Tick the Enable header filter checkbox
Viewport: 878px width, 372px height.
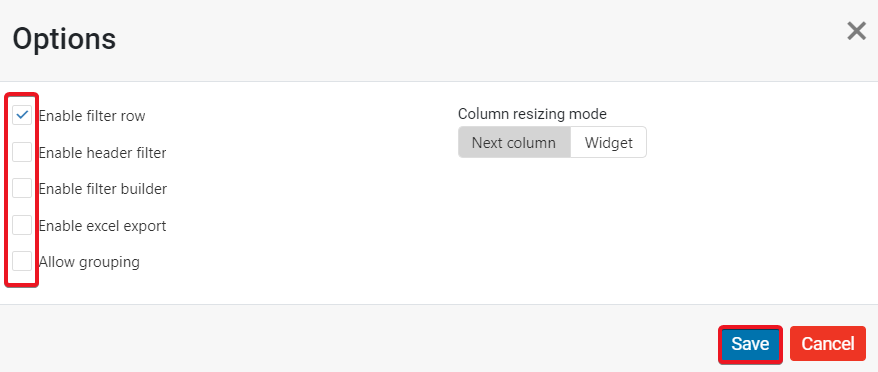coord(22,152)
